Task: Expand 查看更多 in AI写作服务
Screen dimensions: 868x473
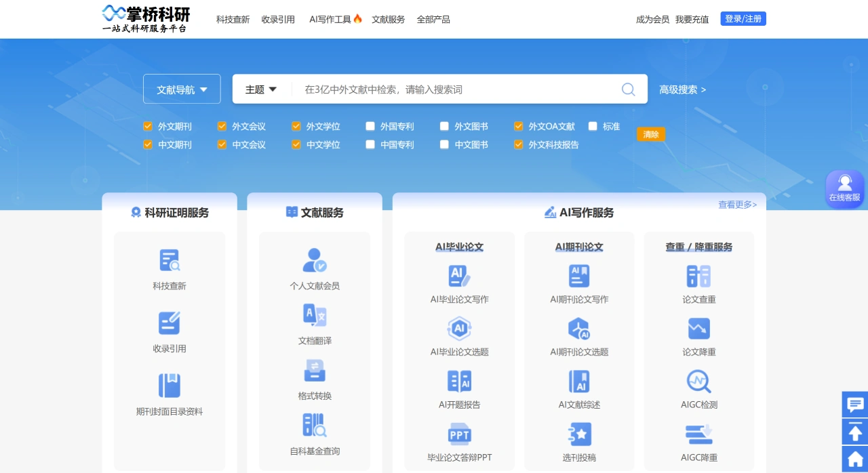Action: (736, 204)
